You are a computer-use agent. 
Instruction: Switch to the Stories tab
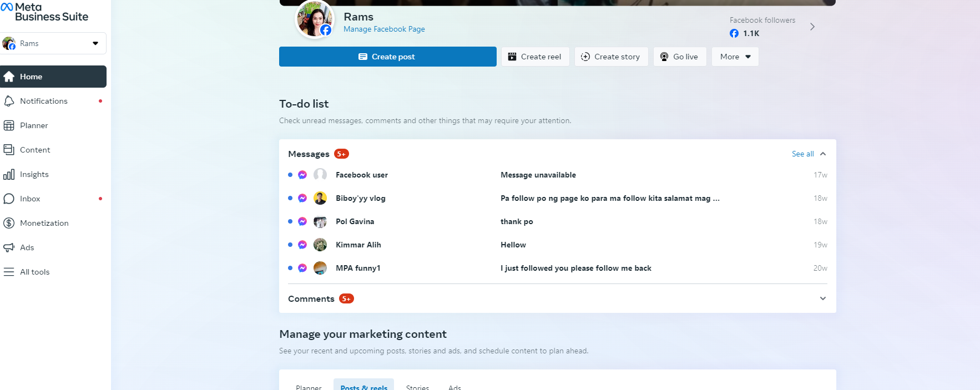[x=417, y=387]
